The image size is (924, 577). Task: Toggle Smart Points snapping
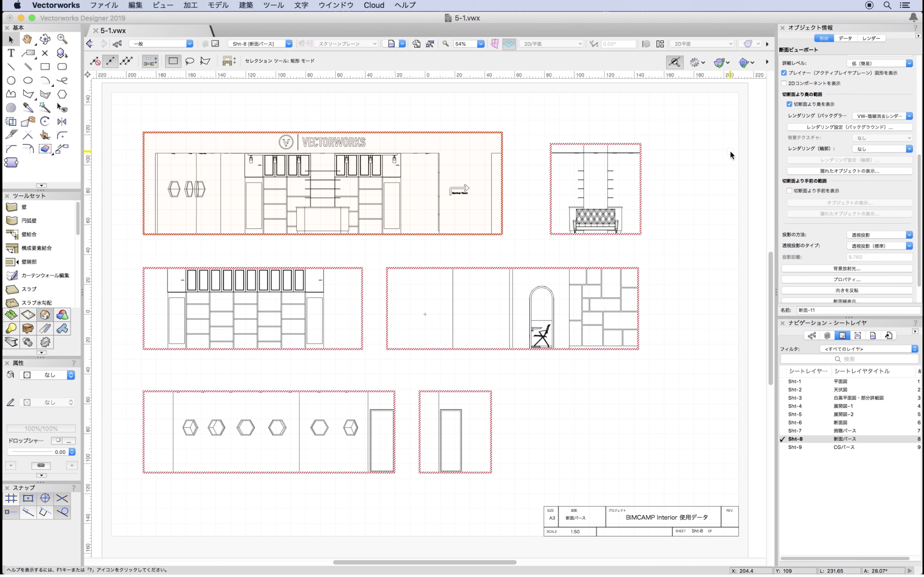point(11,512)
